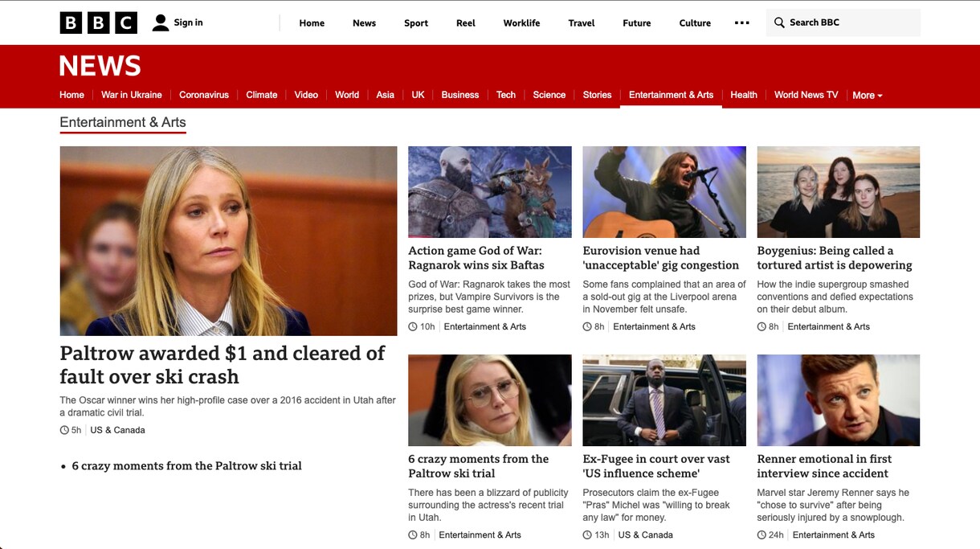
Task: Open Future in top BBC bar
Action: click(x=637, y=23)
